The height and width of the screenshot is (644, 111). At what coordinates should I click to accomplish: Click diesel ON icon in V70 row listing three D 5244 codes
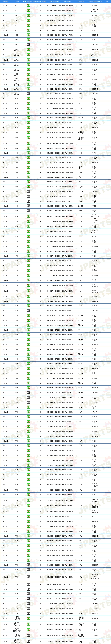[29, 577]
